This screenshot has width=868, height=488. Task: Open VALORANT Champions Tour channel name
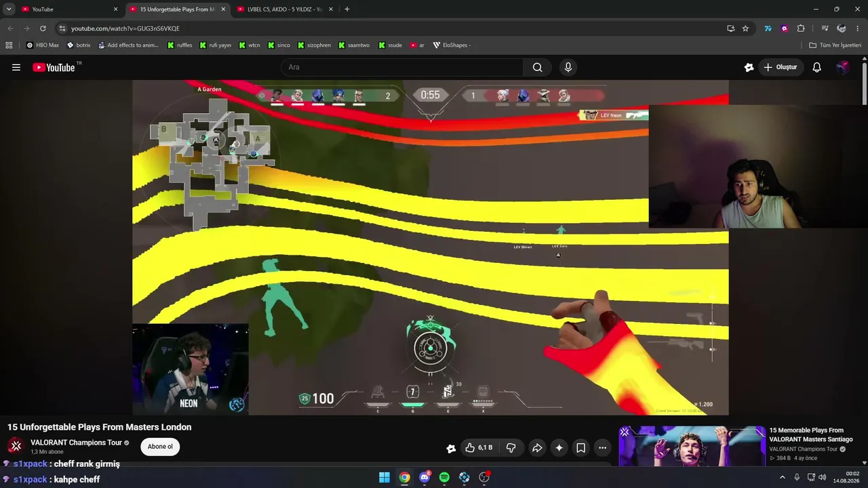coord(76,443)
